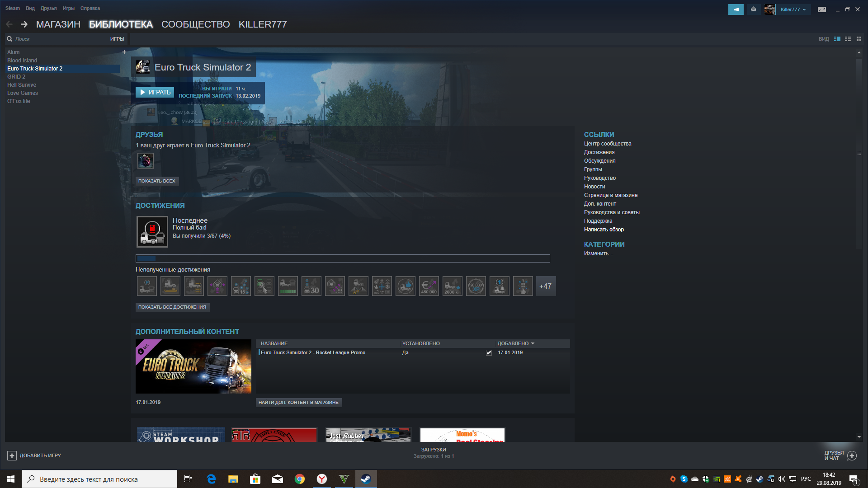
Task: Switch to the СООБЩЕСТВО tab
Action: coord(196,24)
